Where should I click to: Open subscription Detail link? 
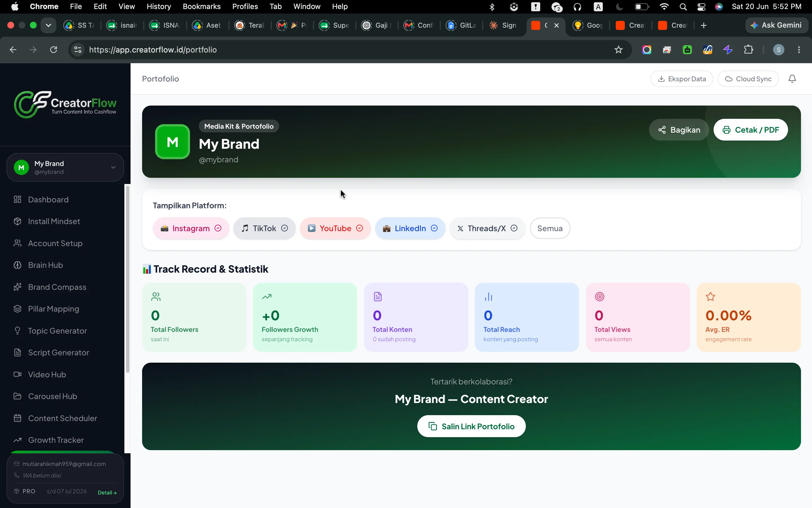coord(107,492)
